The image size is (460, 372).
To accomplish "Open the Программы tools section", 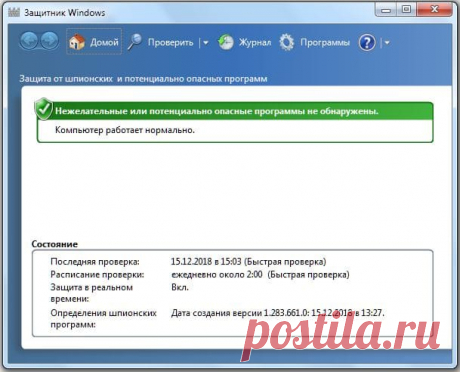I will [x=325, y=43].
